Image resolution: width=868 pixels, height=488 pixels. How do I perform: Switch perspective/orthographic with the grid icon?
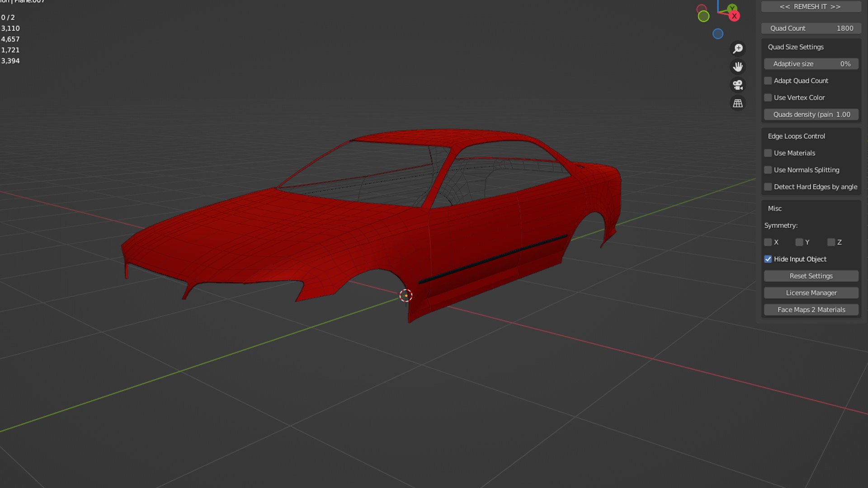(x=738, y=103)
